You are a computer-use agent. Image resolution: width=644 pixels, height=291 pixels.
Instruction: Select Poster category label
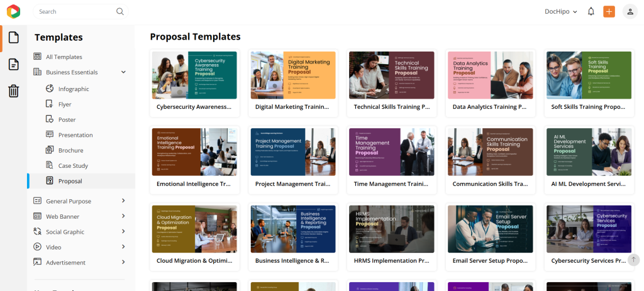(x=67, y=120)
